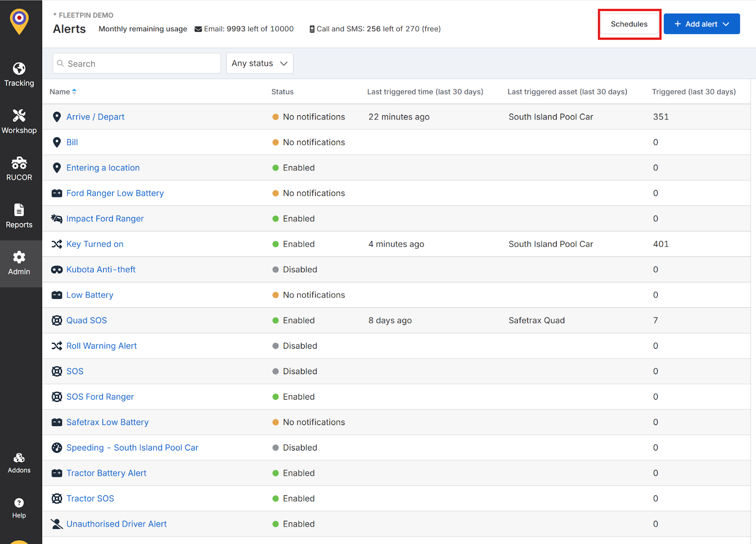Click the speedometer icon beside Speeding alert
Screen dimensions: 756x544
[57, 448]
